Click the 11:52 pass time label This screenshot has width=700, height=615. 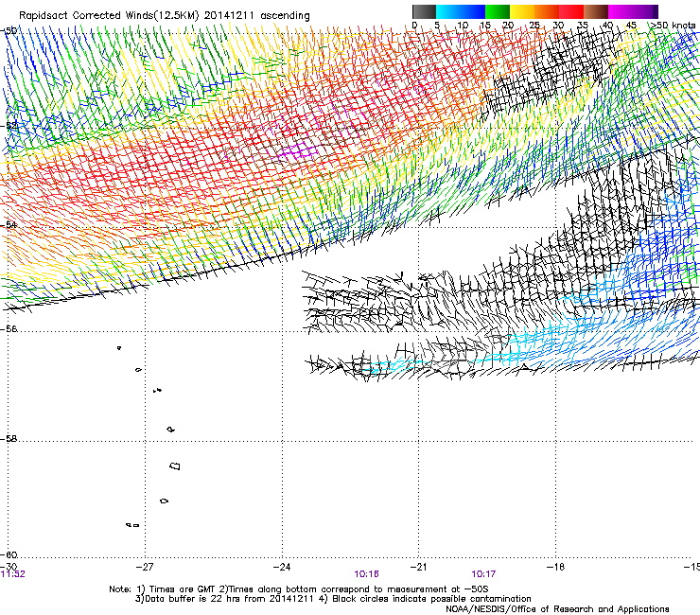(x=12, y=574)
